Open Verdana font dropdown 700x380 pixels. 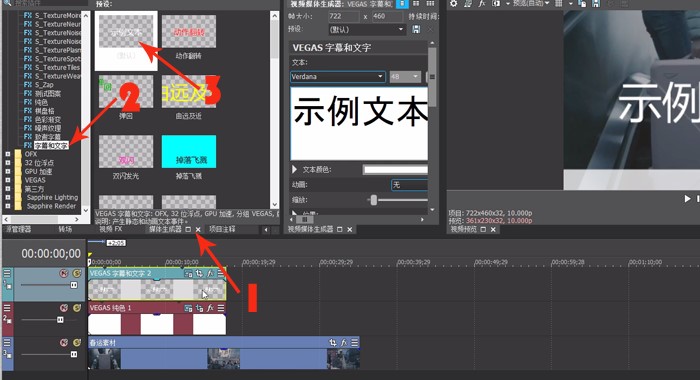tap(337, 77)
